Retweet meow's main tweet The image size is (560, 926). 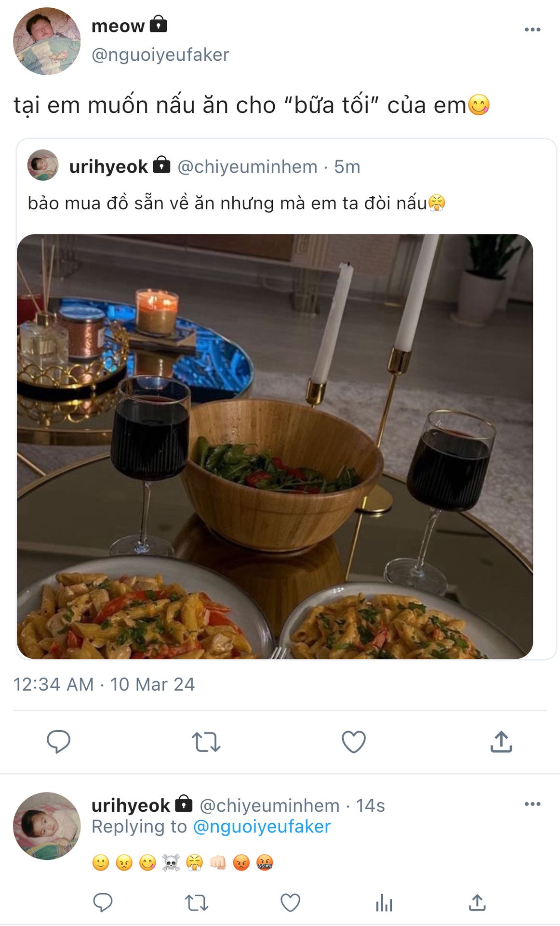tap(206, 742)
